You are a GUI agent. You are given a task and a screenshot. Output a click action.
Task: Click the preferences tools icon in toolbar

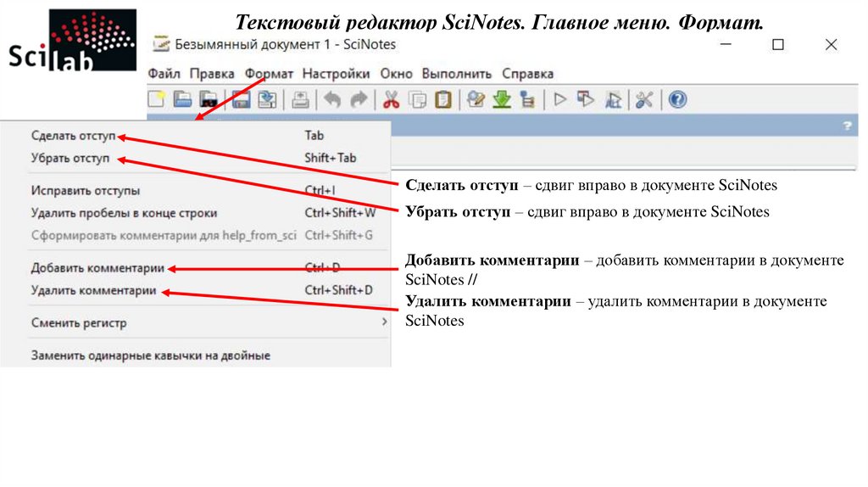click(644, 100)
